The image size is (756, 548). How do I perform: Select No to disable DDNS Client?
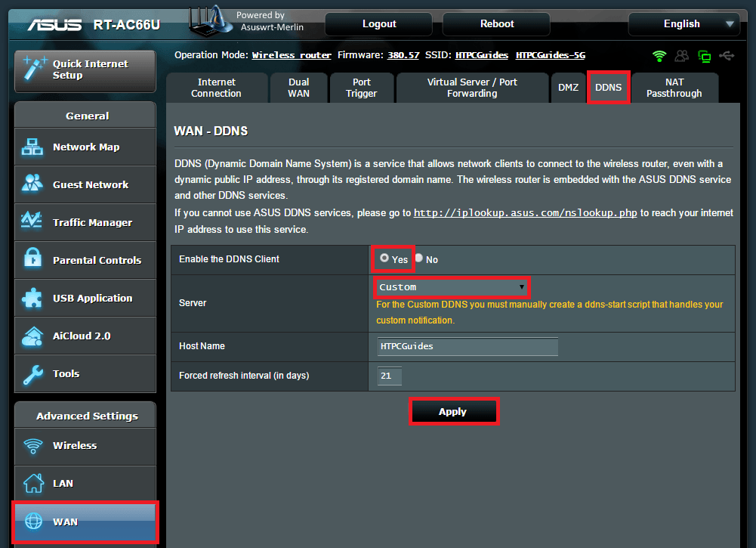(419, 259)
